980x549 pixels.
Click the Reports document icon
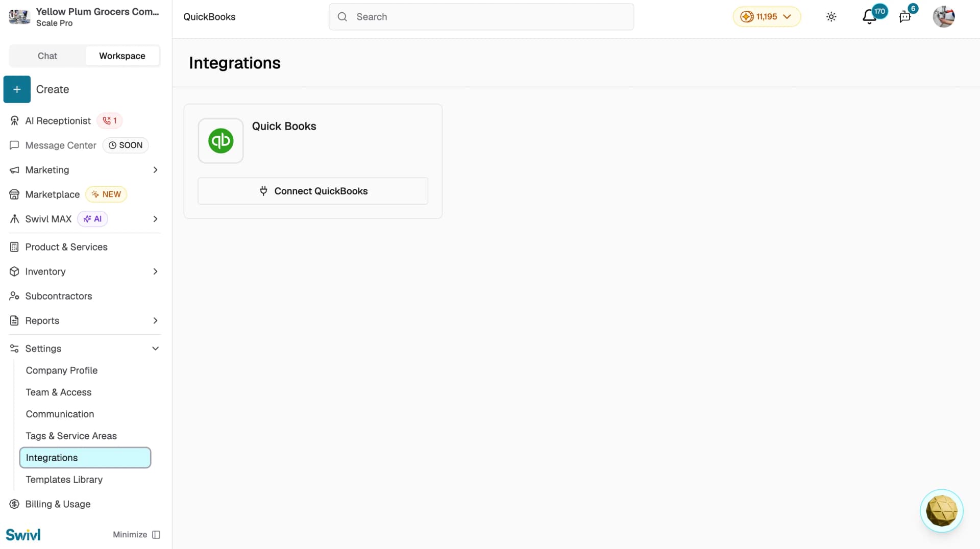click(x=14, y=320)
